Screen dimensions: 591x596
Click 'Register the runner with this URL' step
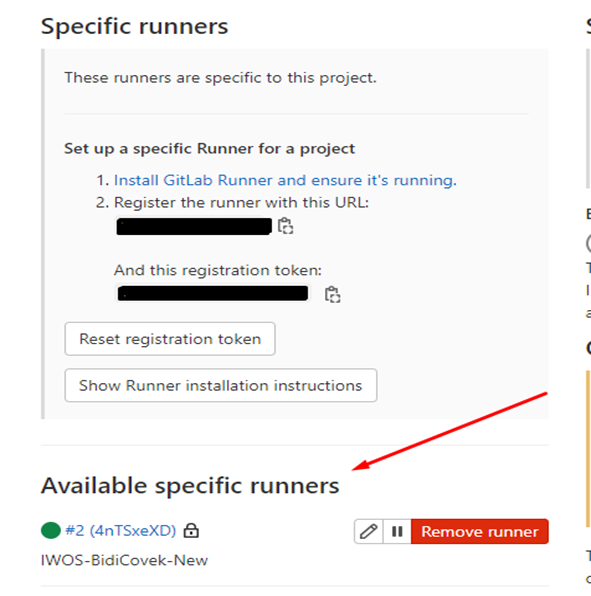[241, 202]
